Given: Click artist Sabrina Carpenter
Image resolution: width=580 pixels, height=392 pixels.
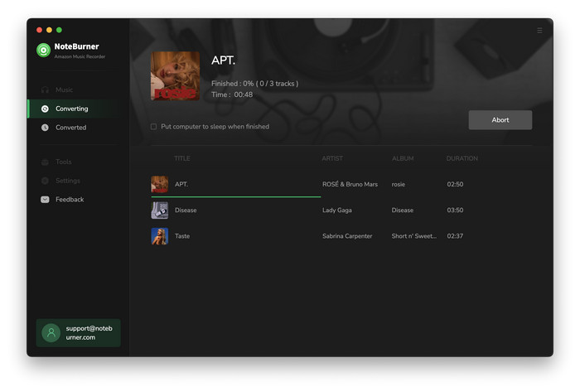Looking at the screenshot, I should (347, 236).
